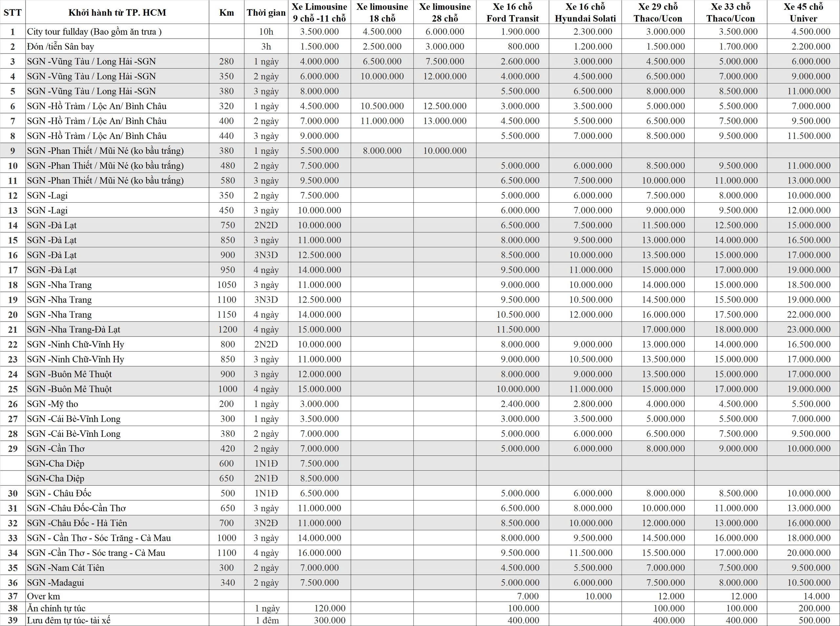The height and width of the screenshot is (626, 840).
Task: Click 'Xe 16 chỗ Hyundai Solati' header
Action: [585, 12]
